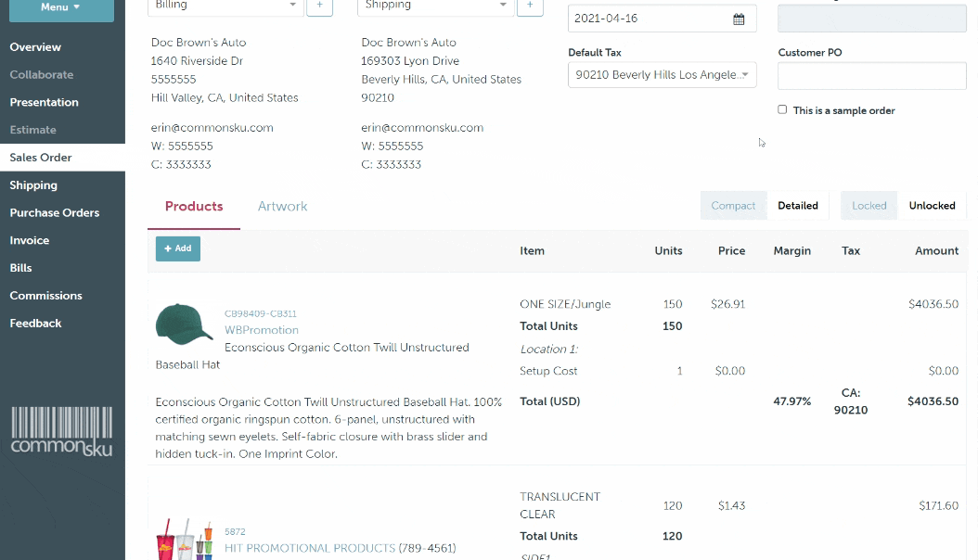Switch to the Artwork tab
The image size is (978, 560).
pyautogui.click(x=283, y=207)
